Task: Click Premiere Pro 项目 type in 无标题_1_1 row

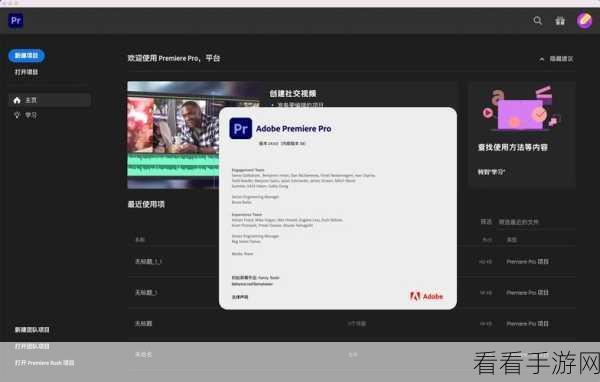Action: coord(528,261)
